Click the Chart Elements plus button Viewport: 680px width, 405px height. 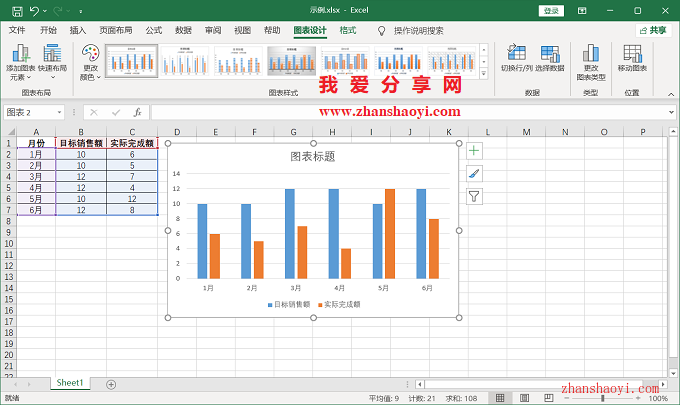474,151
